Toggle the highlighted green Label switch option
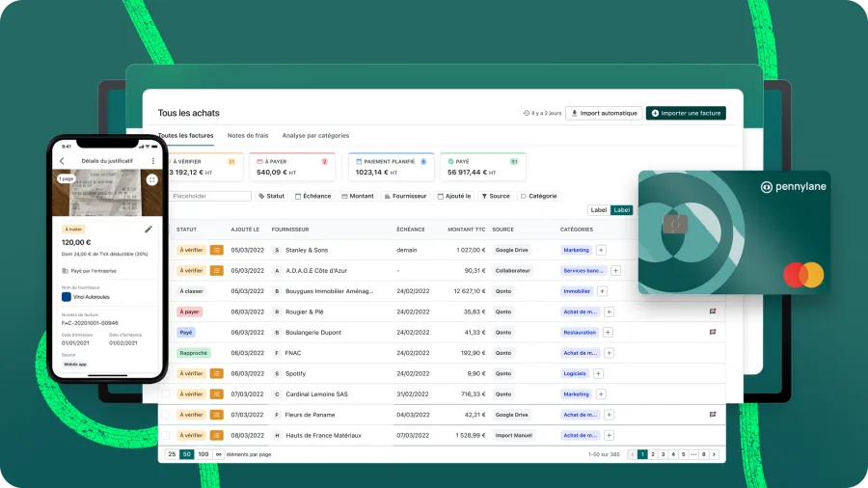This screenshot has width=868, height=488. 622,210
